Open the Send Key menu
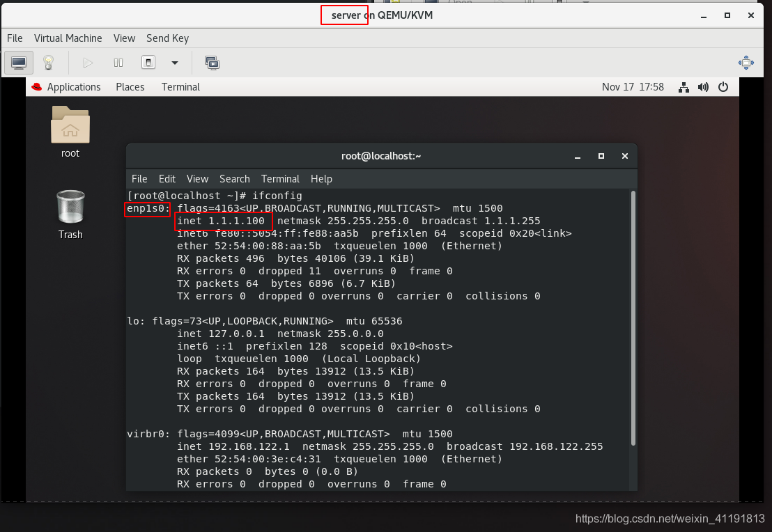The height and width of the screenshot is (532, 772). [167, 38]
